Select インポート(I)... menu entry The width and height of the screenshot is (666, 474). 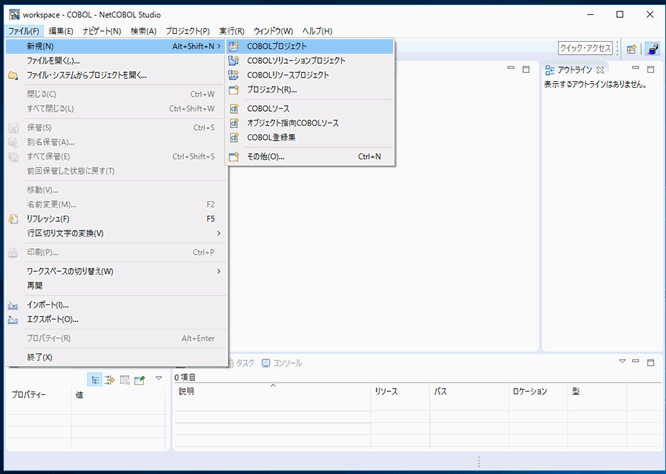coord(116,305)
